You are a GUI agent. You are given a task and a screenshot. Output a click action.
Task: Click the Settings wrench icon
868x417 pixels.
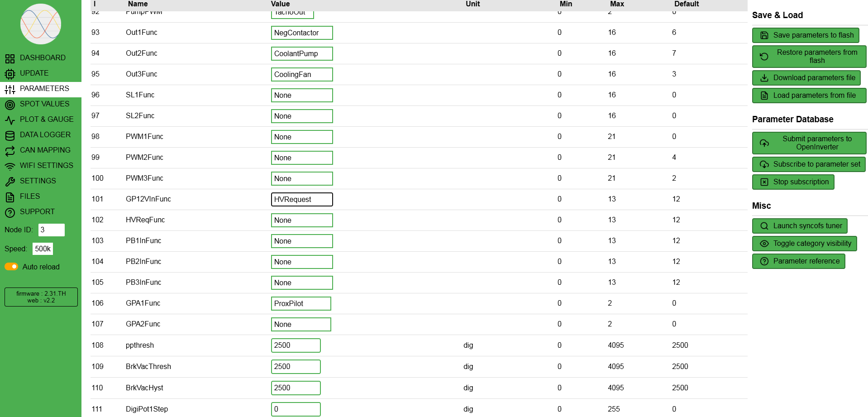click(x=10, y=182)
